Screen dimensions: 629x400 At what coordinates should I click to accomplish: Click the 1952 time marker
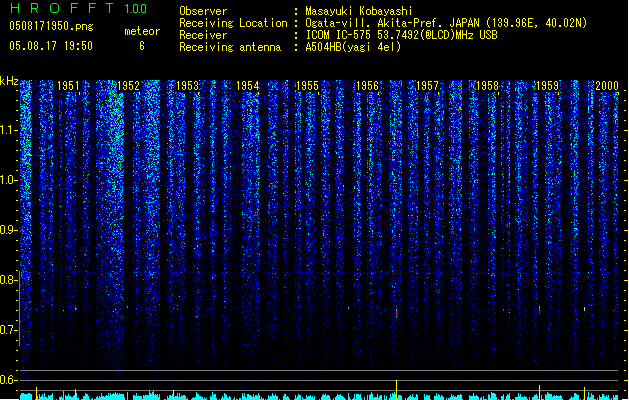point(128,86)
